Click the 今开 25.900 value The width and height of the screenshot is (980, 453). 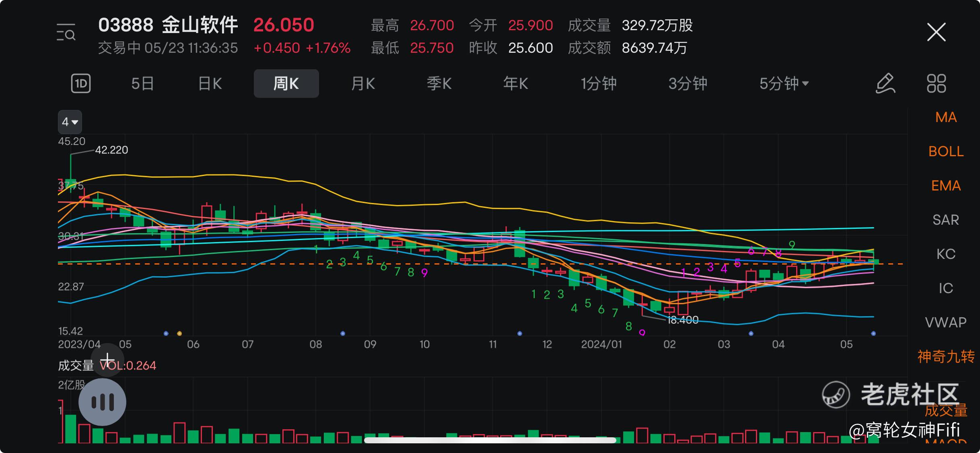pyautogui.click(x=531, y=25)
